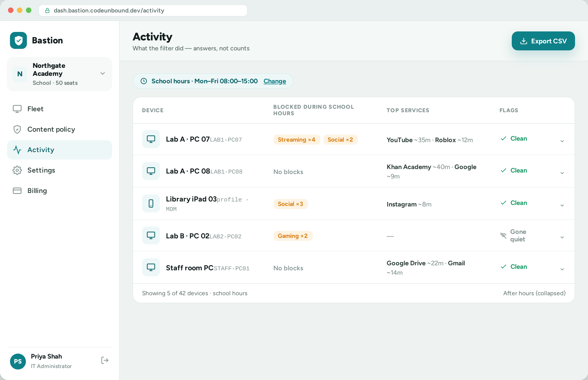The image size is (588, 380).
Task: Go to the Fleet page
Action: 60,109
